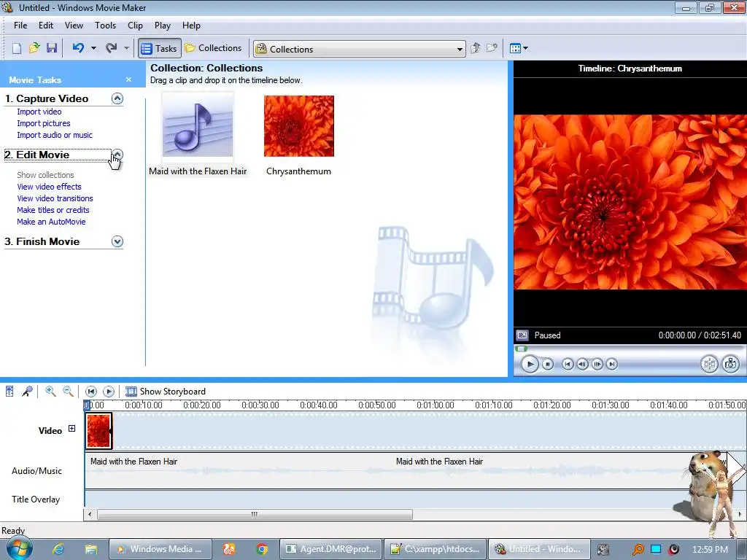Open the Windows Start button
This screenshot has width=747, height=560.
pyautogui.click(x=20, y=548)
